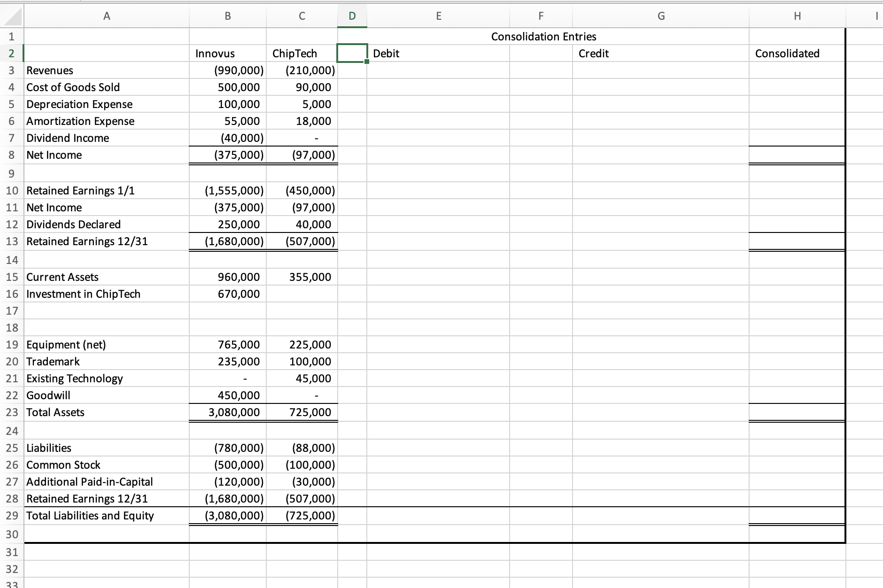
Task: Select the Investment in ChipTech cell
Action: click(x=106, y=294)
